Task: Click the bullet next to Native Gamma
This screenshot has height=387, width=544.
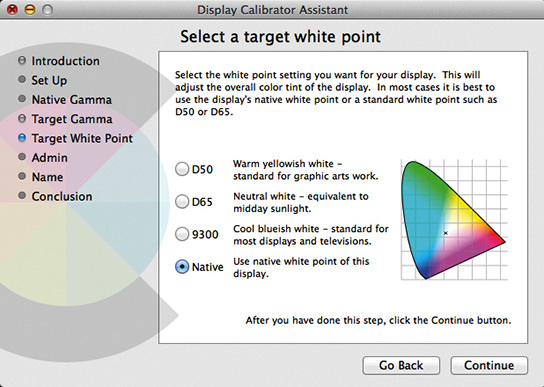Action: tap(22, 99)
